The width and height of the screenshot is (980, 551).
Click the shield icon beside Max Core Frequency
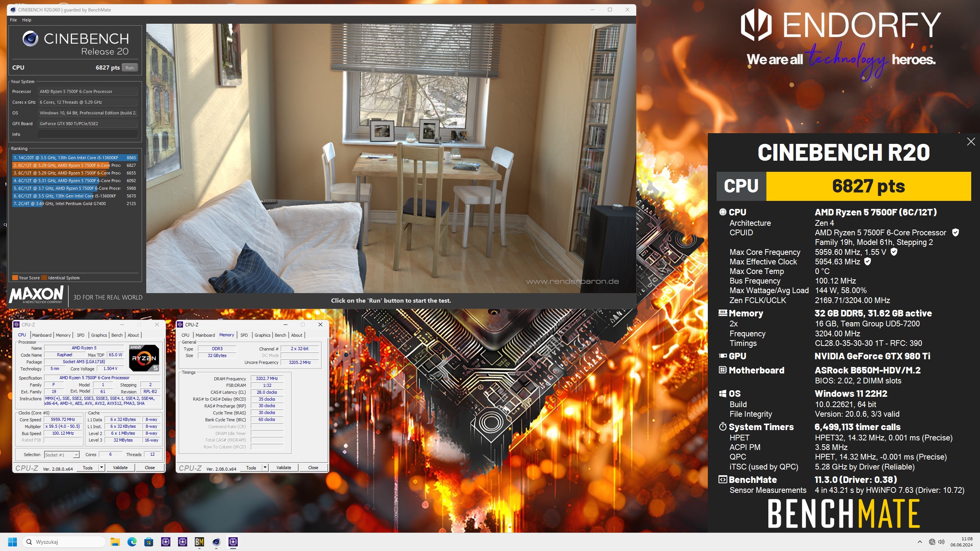(x=894, y=252)
